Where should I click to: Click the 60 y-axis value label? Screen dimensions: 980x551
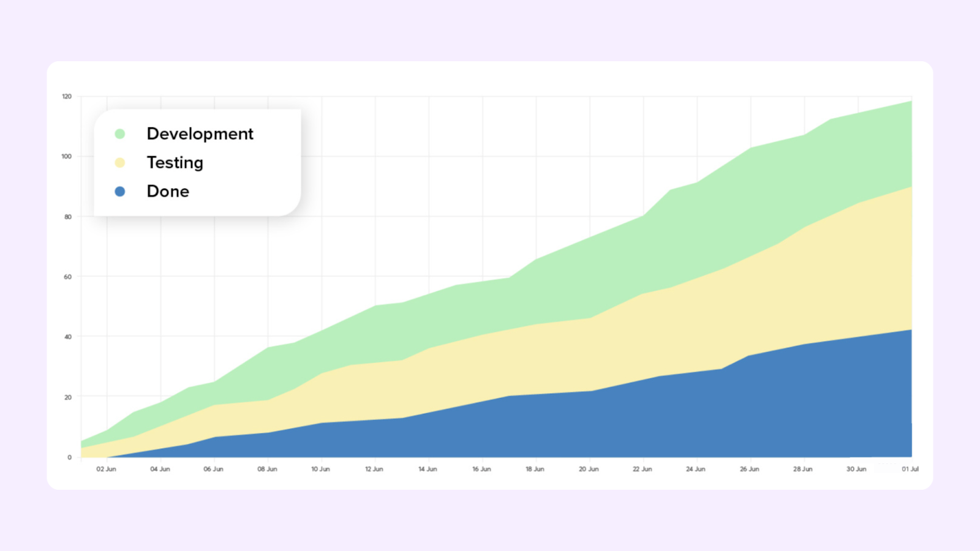click(x=68, y=277)
